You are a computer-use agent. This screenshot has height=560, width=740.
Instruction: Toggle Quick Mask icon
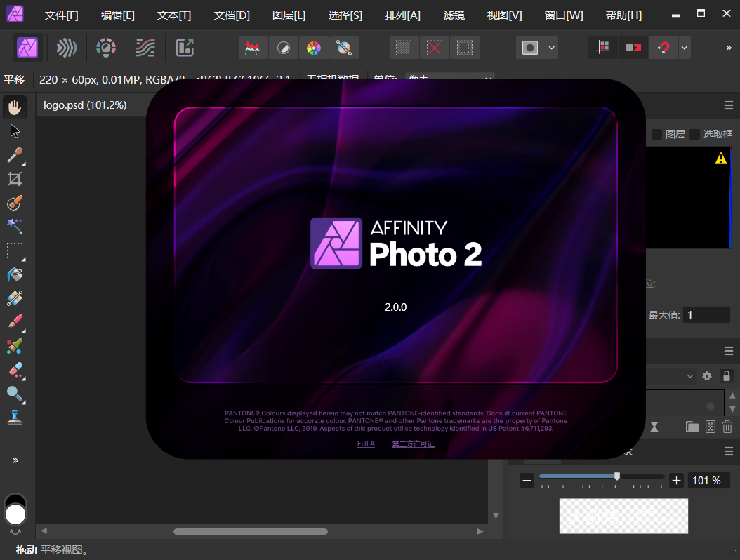(x=530, y=48)
